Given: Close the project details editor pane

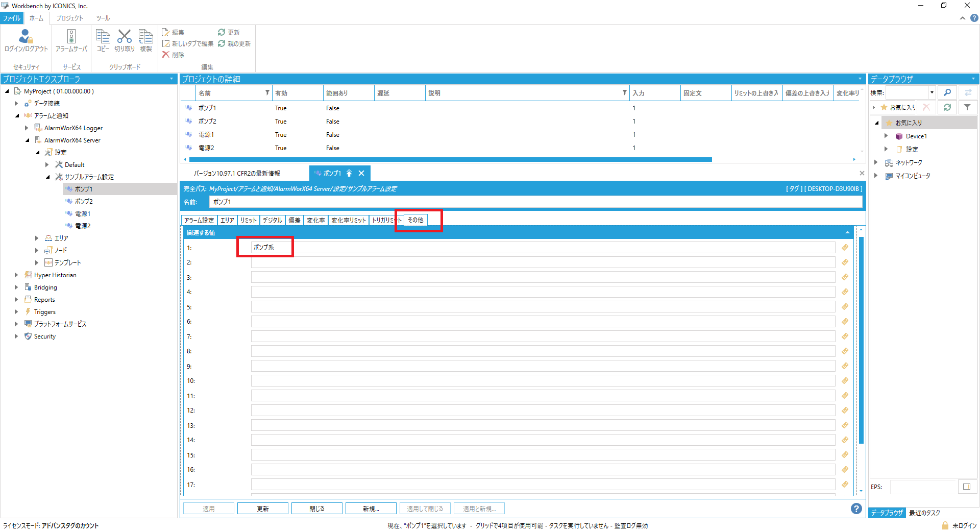Looking at the screenshot, I should 862,173.
